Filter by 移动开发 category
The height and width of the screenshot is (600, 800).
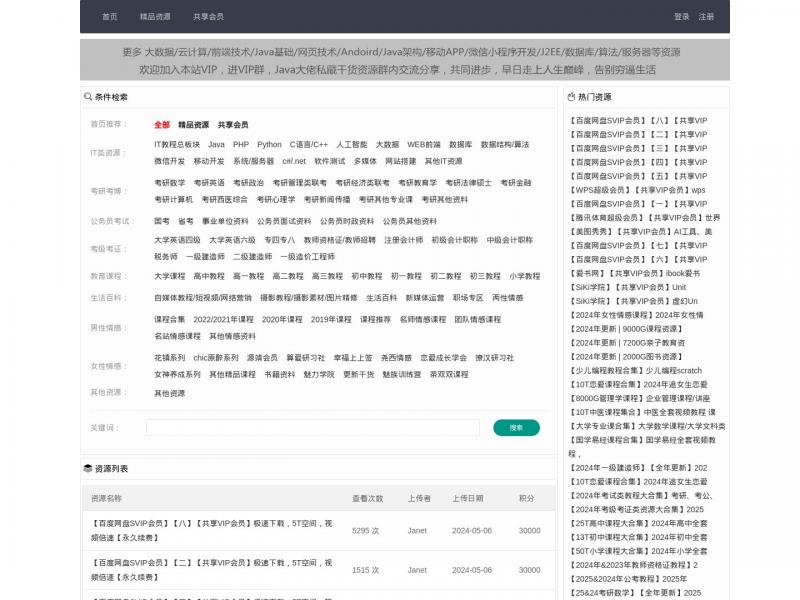tap(209, 161)
